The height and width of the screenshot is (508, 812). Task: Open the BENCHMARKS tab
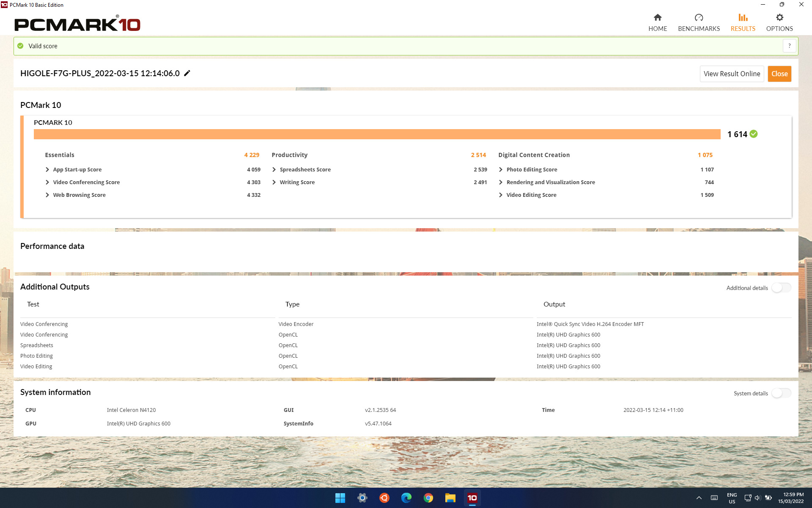pos(699,23)
